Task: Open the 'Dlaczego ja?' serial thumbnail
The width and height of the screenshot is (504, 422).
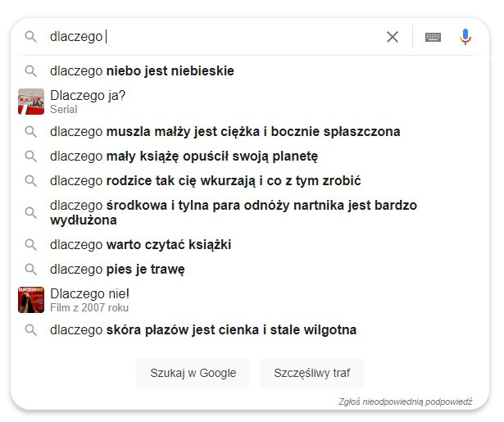Action: [31, 102]
